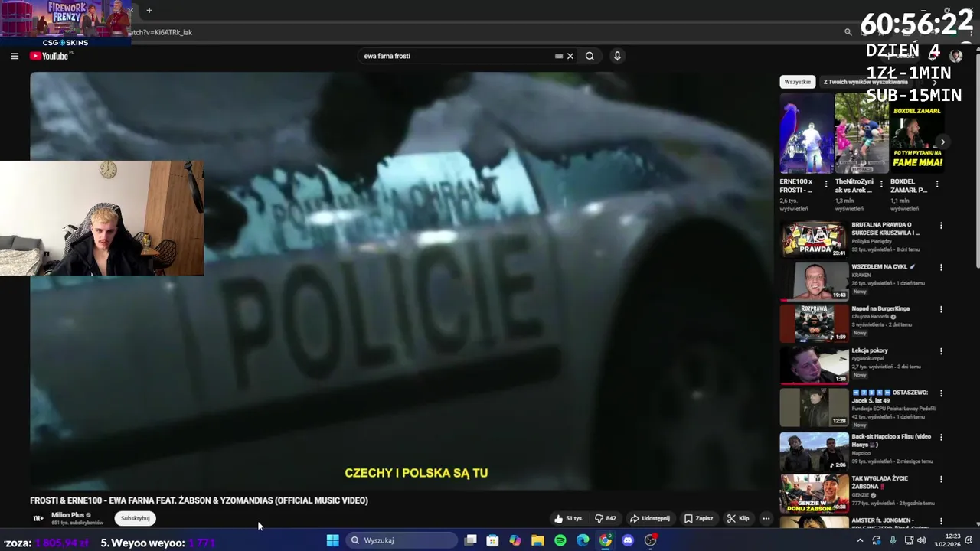Start voice search with the microphone icon
The height and width of the screenshot is (551, 980).
coord(617,56)
